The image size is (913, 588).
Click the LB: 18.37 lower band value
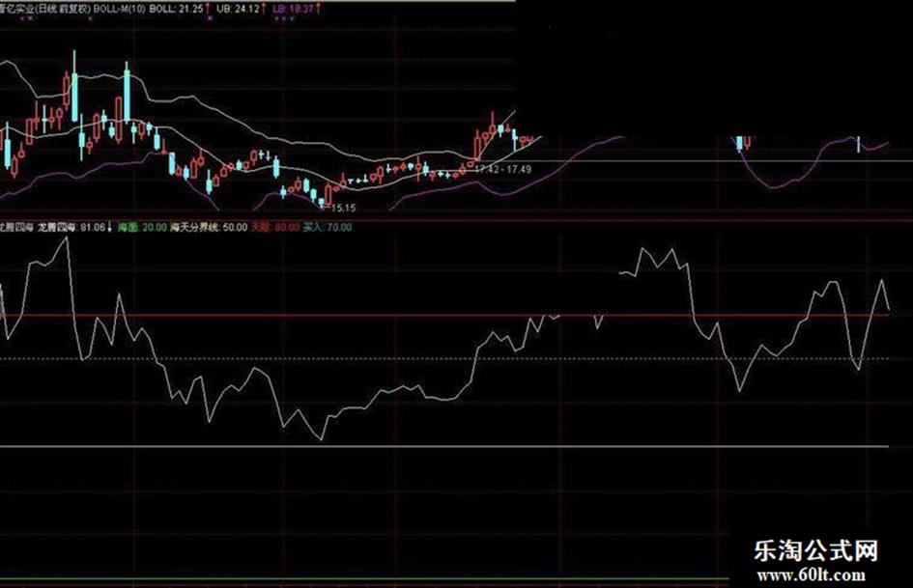tap(294, 9)
